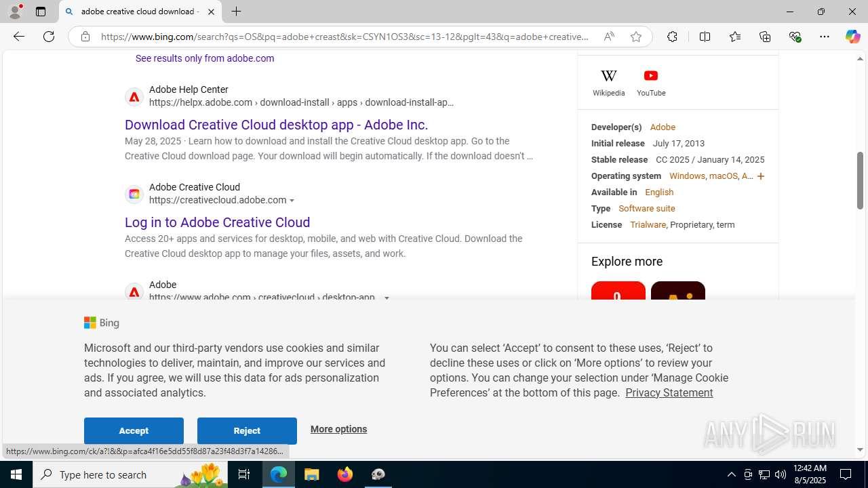Click the page vertical scrollbar thumb
This screenshot has height=488, width=868.
point(860,180)
